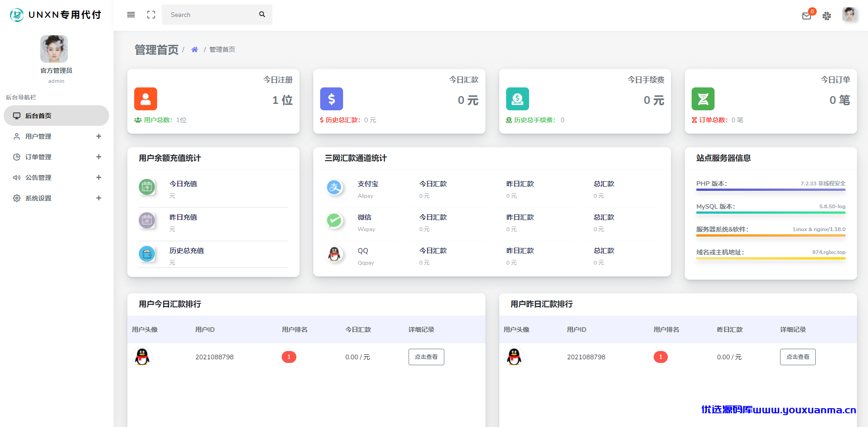The height and width of the screenshot is (427, 868).
Task: Open the 系统设置 sidebar menu
Action: click(56, 198)
